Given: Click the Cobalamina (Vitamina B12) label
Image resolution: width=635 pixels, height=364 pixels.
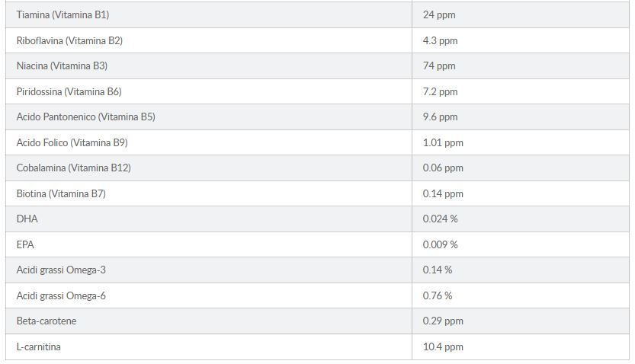Looking at the screenshot, I should click(73, 168).
